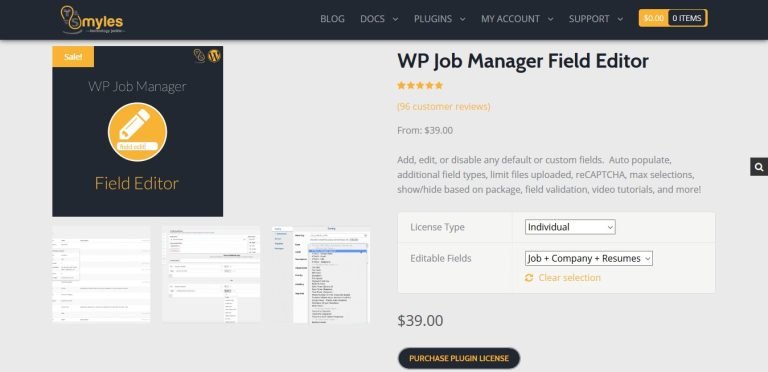Click the Editable Fields label
Screen dimensions: 768x372
click(x=441, y=258)
